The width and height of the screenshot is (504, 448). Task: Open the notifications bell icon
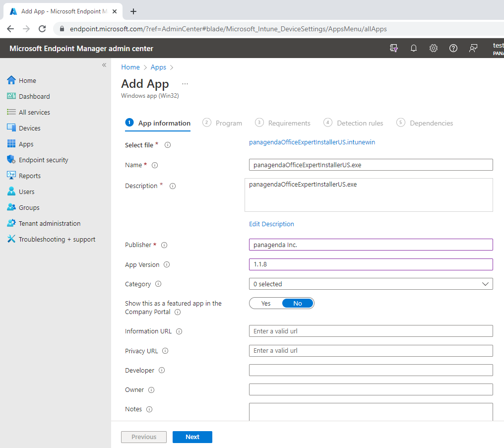point(414,48)
